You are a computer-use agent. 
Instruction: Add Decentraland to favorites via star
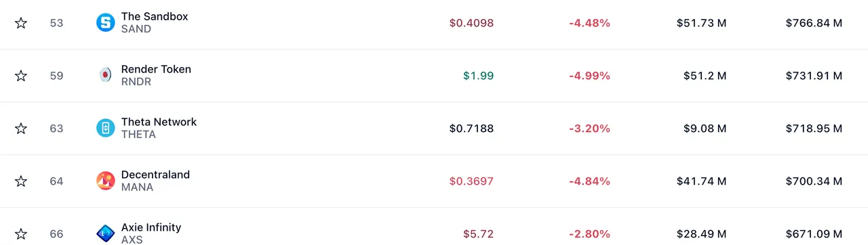pyautogui.click(x=21, y=181)
